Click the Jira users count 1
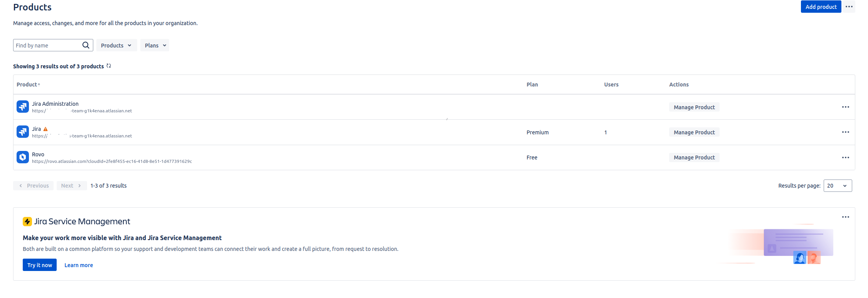The image size is (868, 298). (x=606, y=132)
